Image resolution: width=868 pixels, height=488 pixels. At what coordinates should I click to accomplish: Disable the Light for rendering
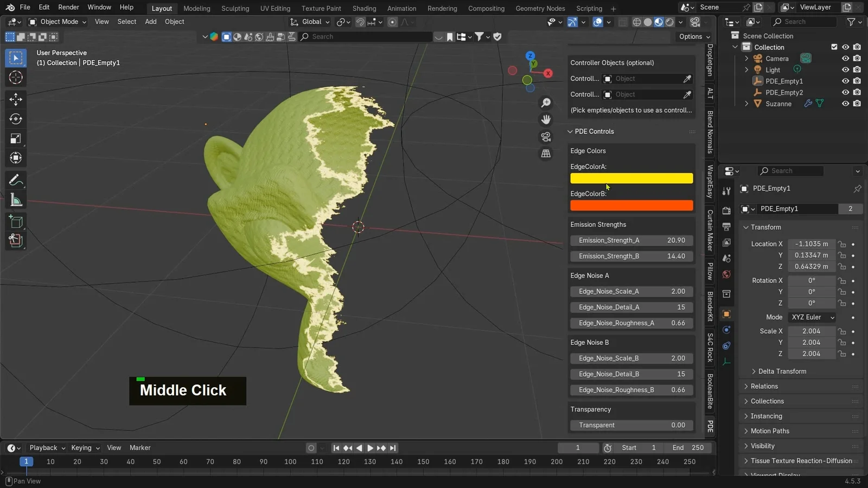click(x=857, y=69)
